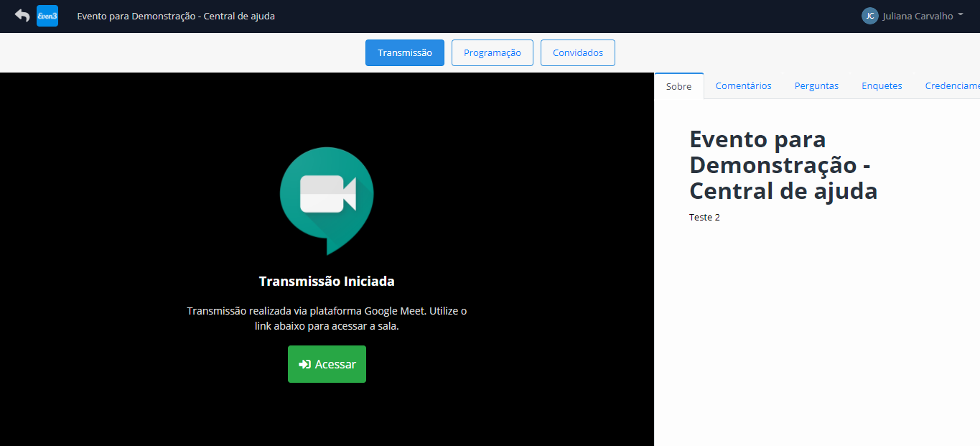Click the 'Transmissão Iniciada' heading

(x=327, y=281)
